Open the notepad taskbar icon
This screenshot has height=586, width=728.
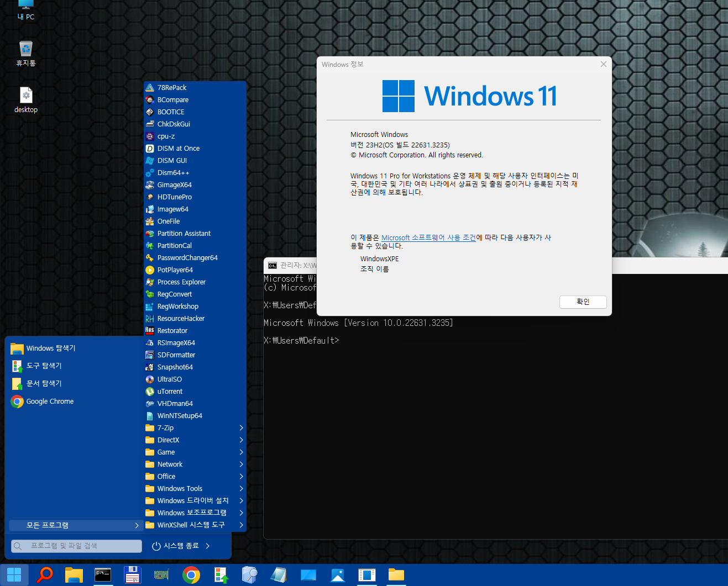click(279, 575)
